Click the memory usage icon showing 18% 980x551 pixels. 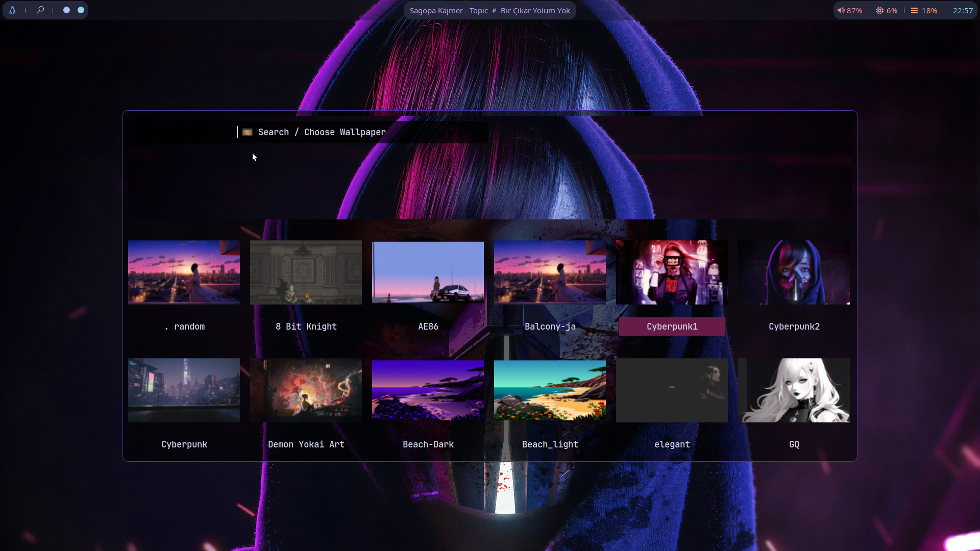click(914, 11)
